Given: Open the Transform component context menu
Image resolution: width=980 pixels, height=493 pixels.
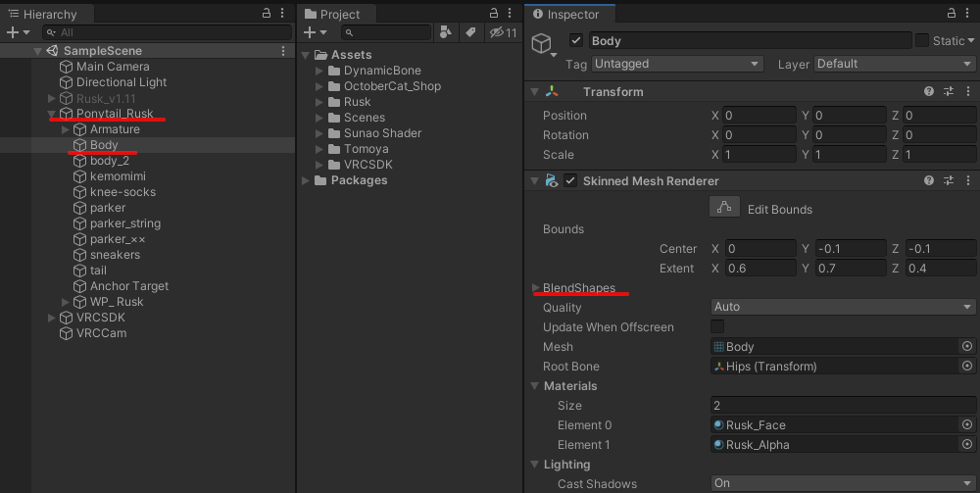Looking at the screenshot, I should pos(968,91).
